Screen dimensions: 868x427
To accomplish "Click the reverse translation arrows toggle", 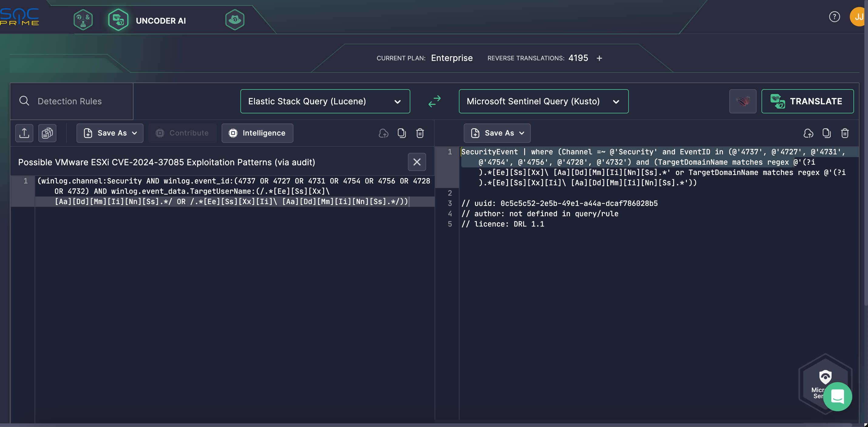I will tap(434, 101).
